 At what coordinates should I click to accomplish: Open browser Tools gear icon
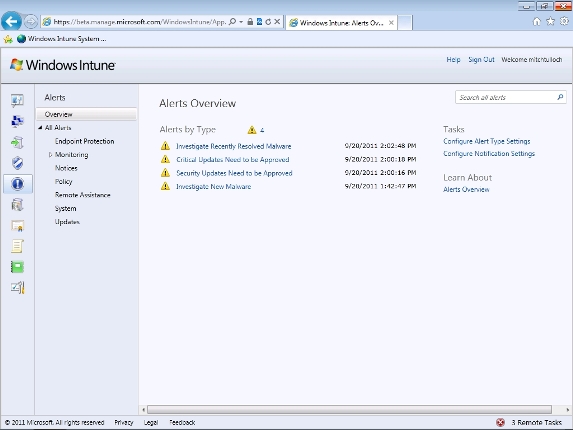click(x=565, y=22)
